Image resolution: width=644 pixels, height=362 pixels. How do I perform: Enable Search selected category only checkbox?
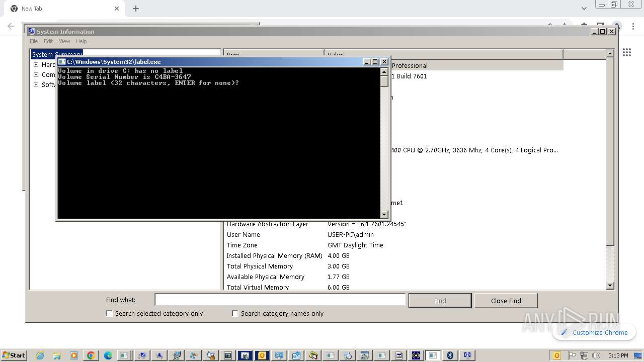pos(109,313)
